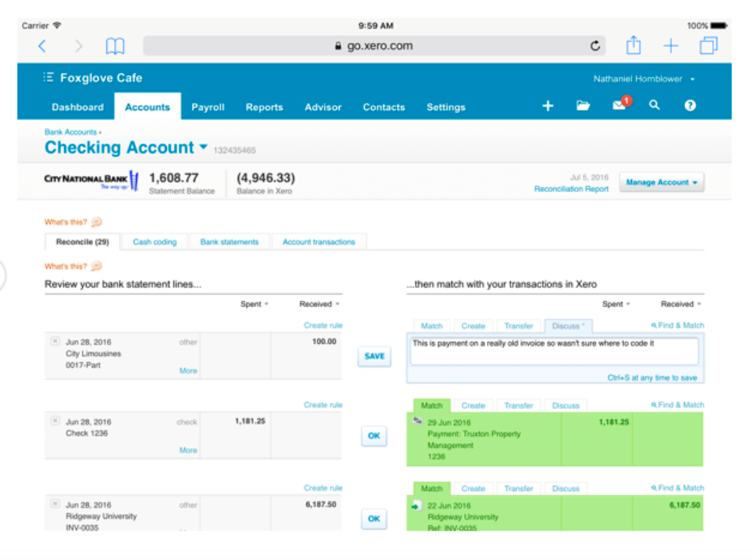Viewport: 752px width, 560px height.
Task: Save the City Limousines discussion note
Action: (374, 357)
